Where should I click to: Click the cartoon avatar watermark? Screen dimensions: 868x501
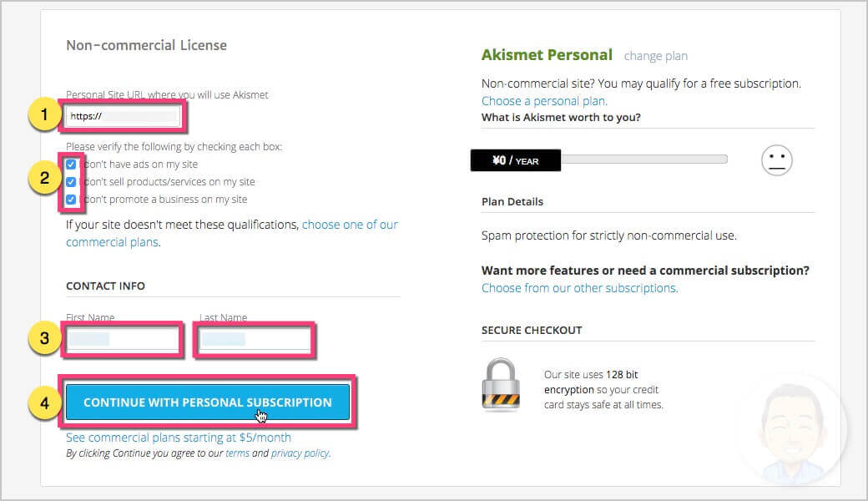point(793,432)
